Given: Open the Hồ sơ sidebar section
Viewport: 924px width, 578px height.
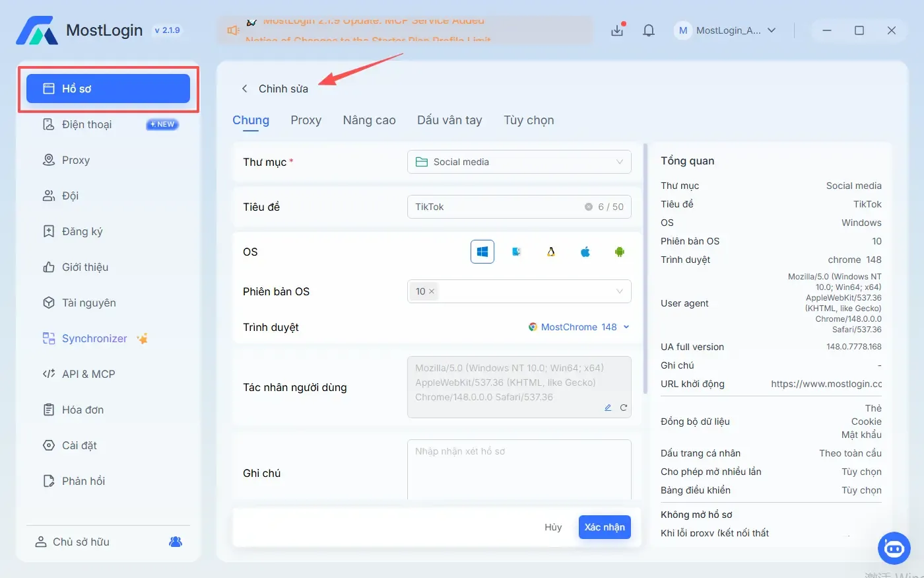Looking at the screenshot, I should (x=108, y=89).
